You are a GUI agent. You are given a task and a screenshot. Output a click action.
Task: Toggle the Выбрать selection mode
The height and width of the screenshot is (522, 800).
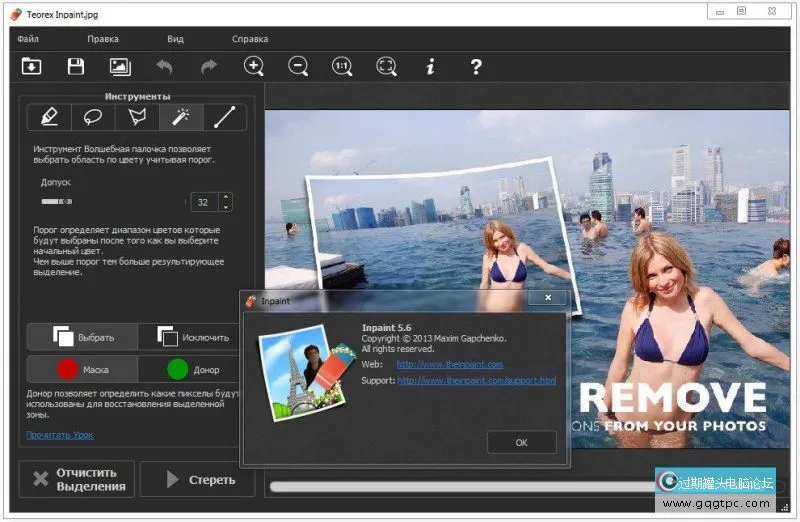(82, 337)
